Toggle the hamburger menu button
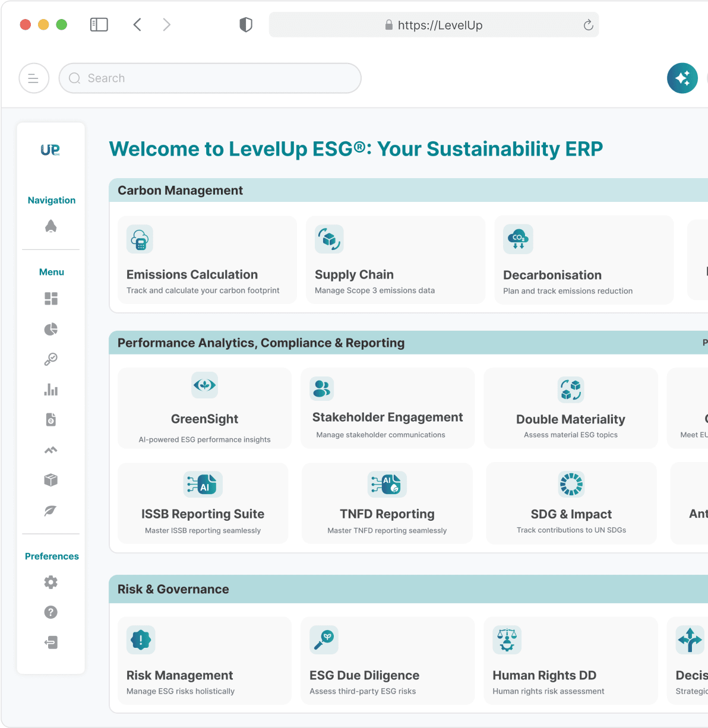Image resolution: width=708 pixels, height=728 pixels. coord(34,78)
